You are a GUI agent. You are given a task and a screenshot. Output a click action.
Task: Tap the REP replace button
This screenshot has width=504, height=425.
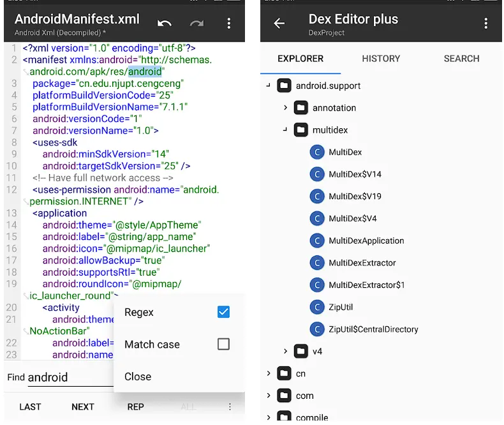(x=135, y=407)
